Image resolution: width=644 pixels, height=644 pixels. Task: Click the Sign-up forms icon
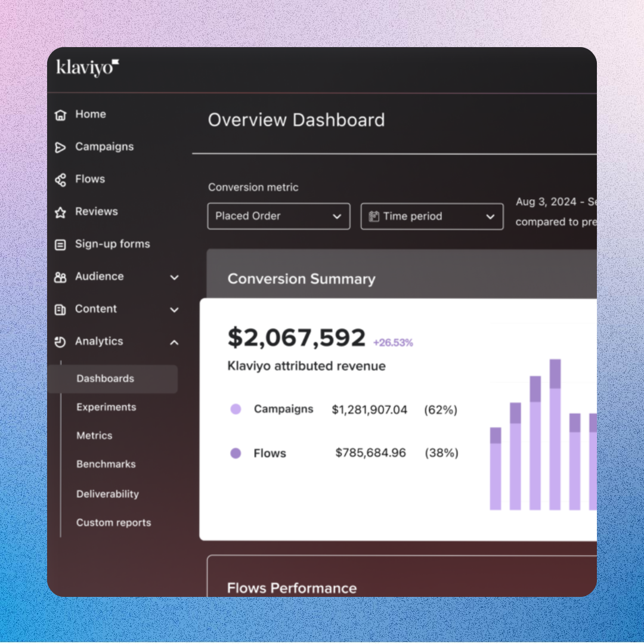pyautogui.click(x=60, y=244)
